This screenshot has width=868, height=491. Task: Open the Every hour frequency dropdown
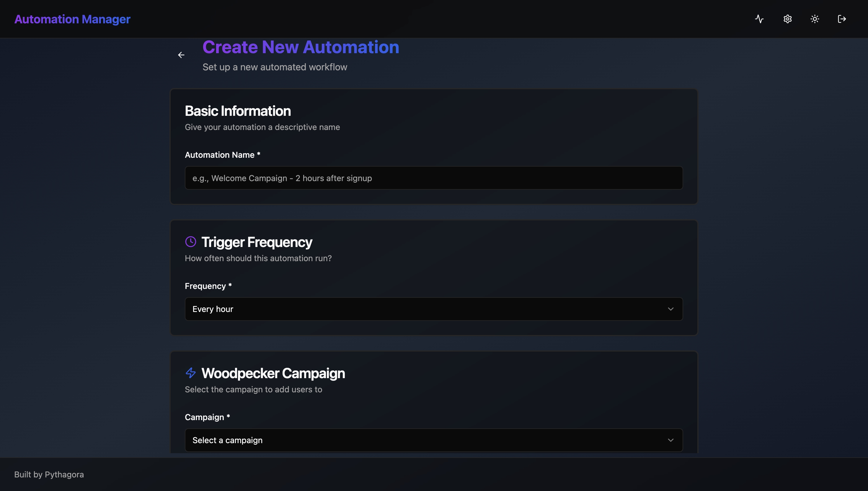coord(433,309)
